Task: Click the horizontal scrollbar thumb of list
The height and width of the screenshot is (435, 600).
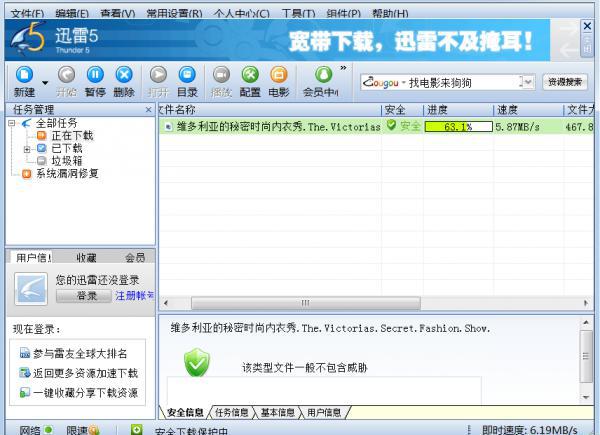Action: coord(306,303)
